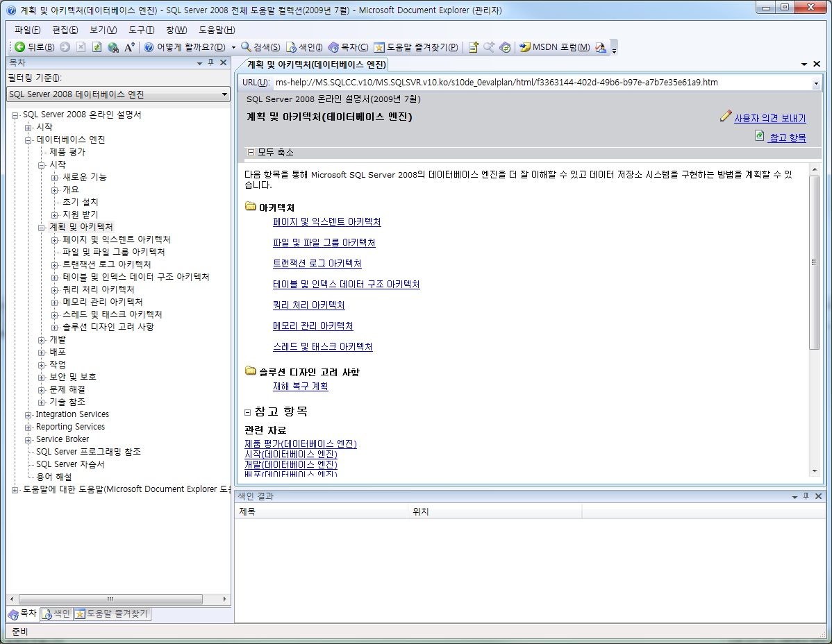832x644 pixels.
Task: Expand the 보안 및 보호 tree node
Action: point(42,378)
